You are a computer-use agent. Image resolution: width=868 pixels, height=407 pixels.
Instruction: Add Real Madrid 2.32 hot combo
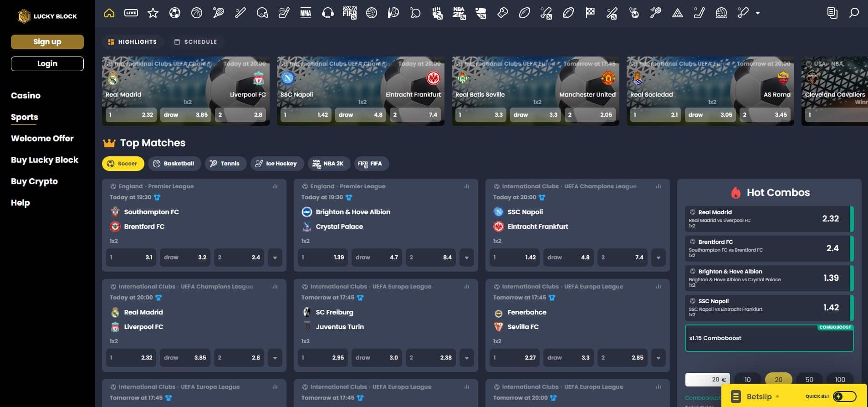(x=769, y=219)
